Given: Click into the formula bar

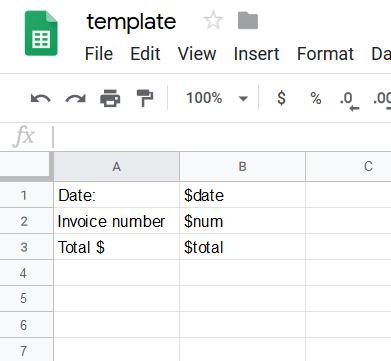Looking at the screenshot, I should [x=222, y=136].
